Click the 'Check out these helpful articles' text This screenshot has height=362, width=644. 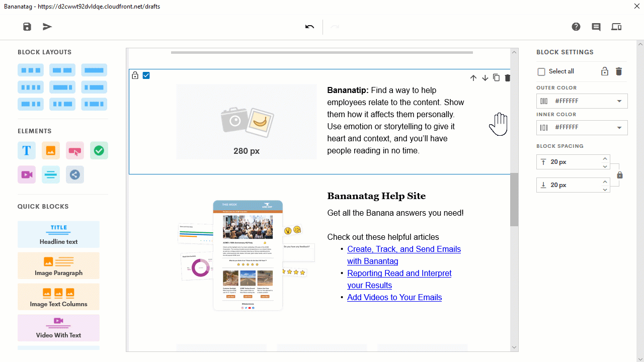383,237
